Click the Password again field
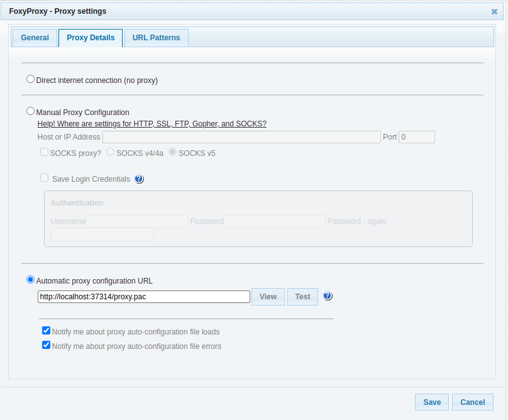This screenshot has height=420, width=508. click(102, 234)
